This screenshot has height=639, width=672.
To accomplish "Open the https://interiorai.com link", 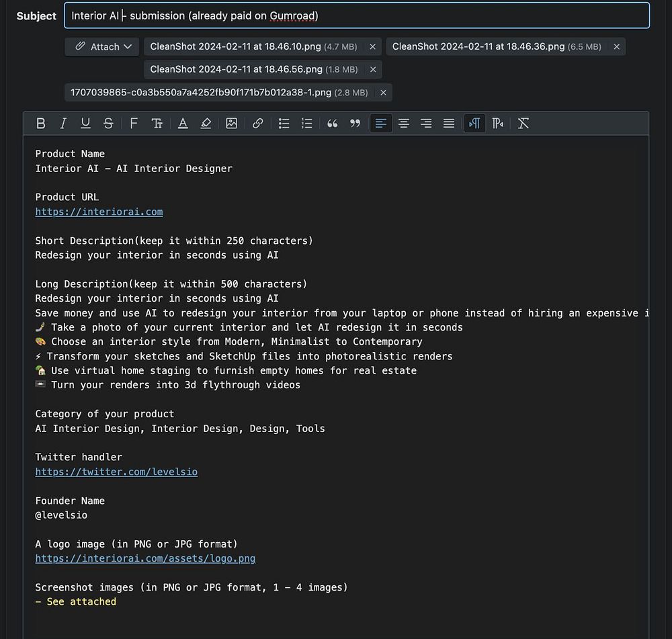I will [x=99, y=212].
